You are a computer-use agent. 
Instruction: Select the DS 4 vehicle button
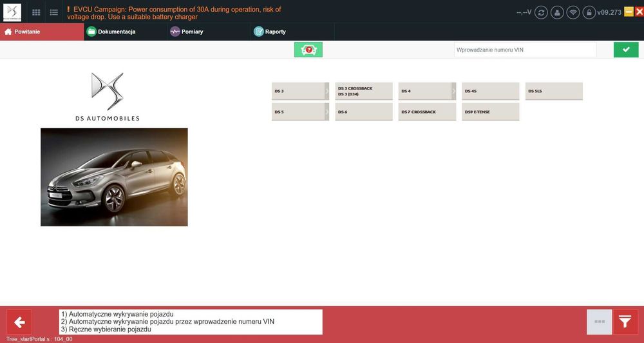tap(425, 91)
